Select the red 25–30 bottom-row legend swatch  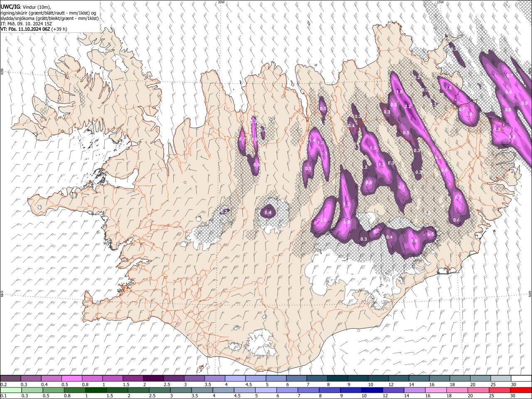(500, 390)
